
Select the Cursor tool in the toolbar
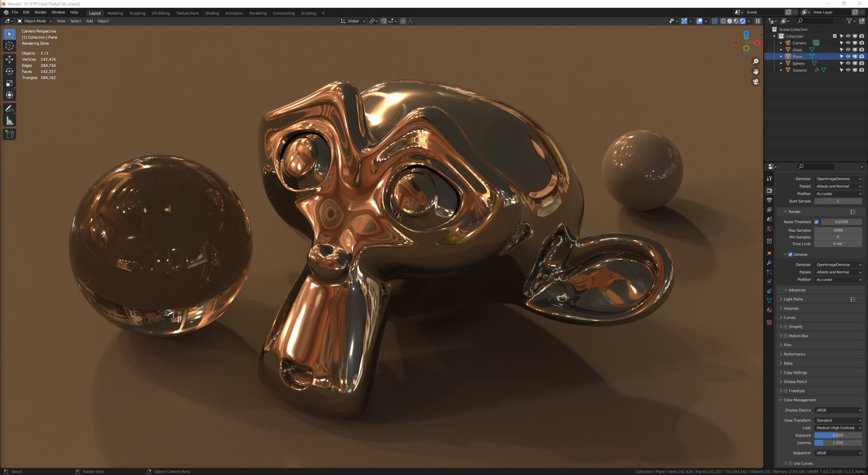(x=9, y=46)
